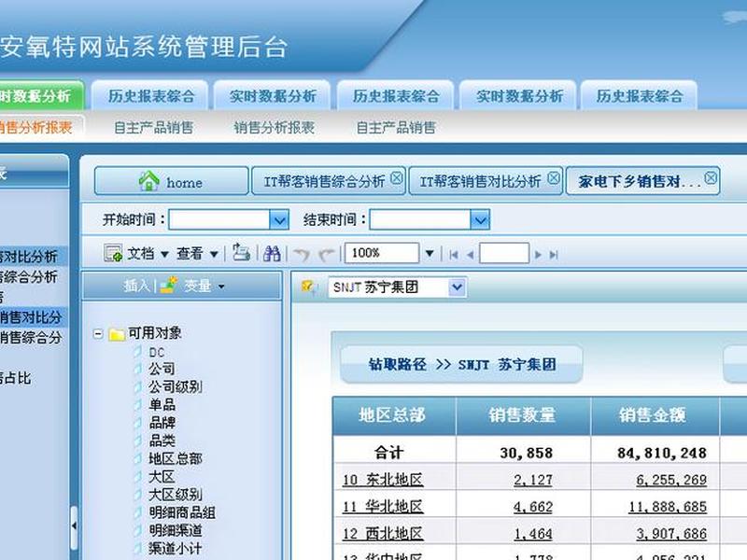The image size is (747, 560).
Task: Click the home house icon
Action: [x=148, y=181]
